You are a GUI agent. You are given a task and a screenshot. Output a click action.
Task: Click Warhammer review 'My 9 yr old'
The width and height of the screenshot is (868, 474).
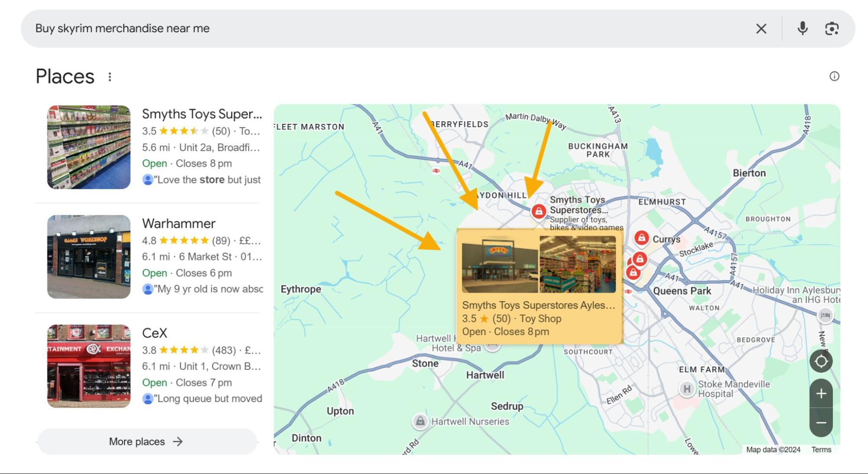(x=203, y=289)
